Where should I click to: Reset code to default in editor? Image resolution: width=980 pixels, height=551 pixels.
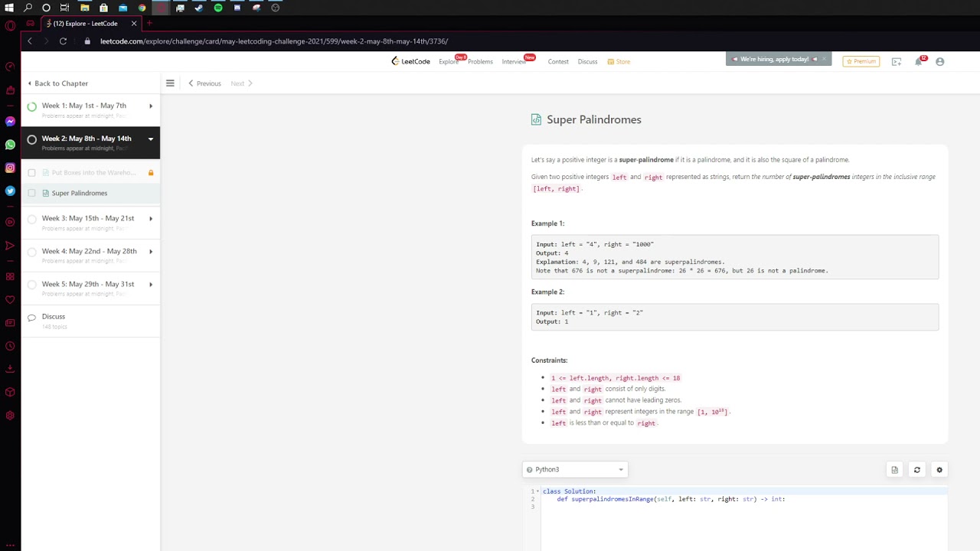tap(916, 470)
